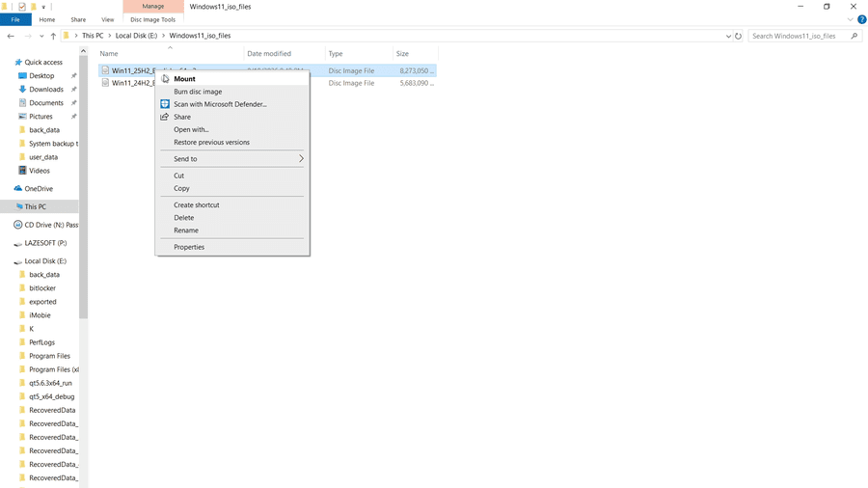This screenshot has height=488, width=868.
Task: Open the help question mark icon
Action: (862, 19)
